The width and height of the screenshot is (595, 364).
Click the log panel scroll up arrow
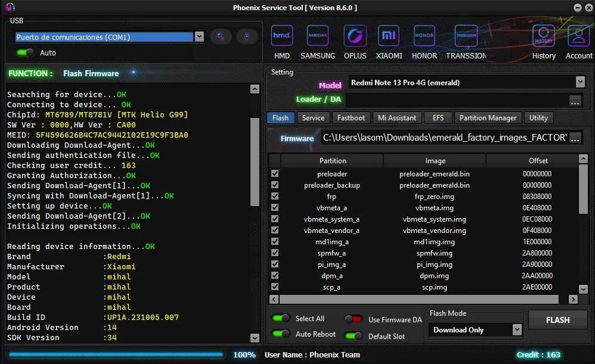click(255, 89)
